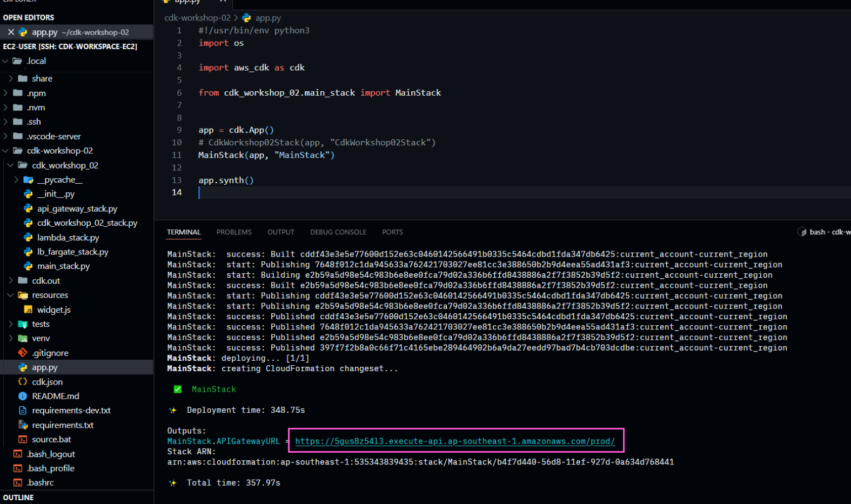Close app.py in Open Editors list
Viewport: 851px width, 504px height.
pyautogui.click(x=11, y=32)
